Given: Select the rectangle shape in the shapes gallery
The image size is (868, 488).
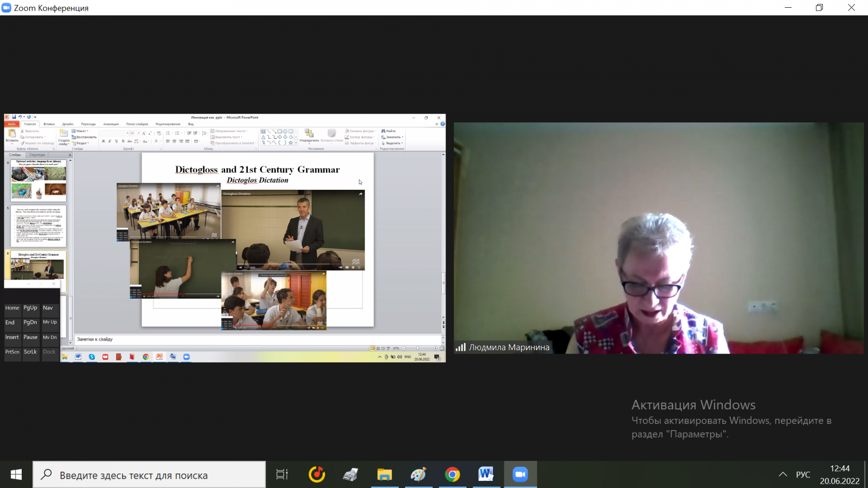Looking at the screenshot, I should (280, 132).
